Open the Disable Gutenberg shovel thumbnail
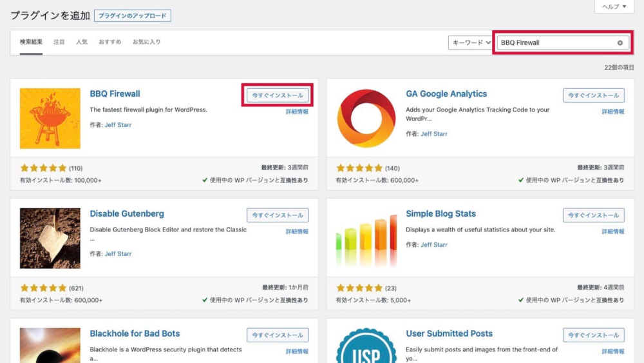 50,239
